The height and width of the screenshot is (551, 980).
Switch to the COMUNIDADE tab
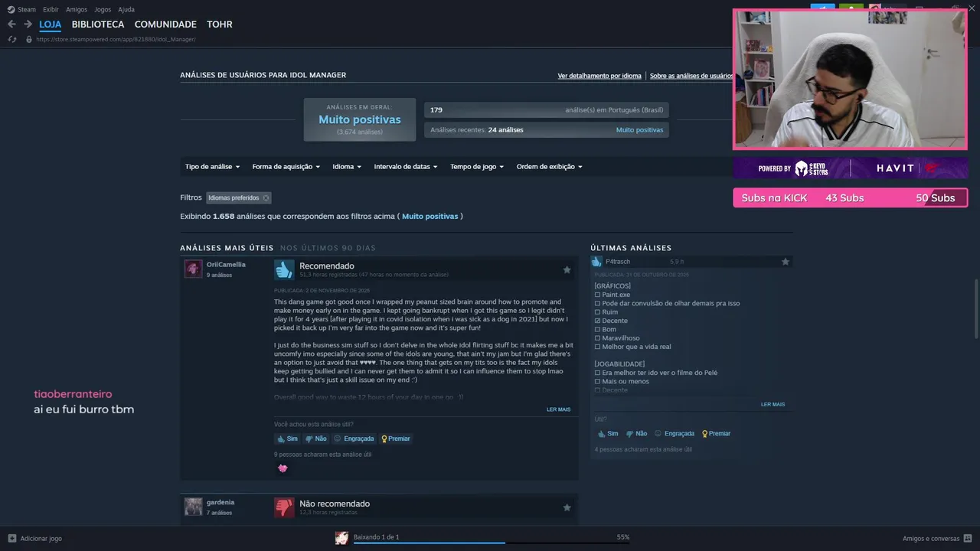pos(165,24)
